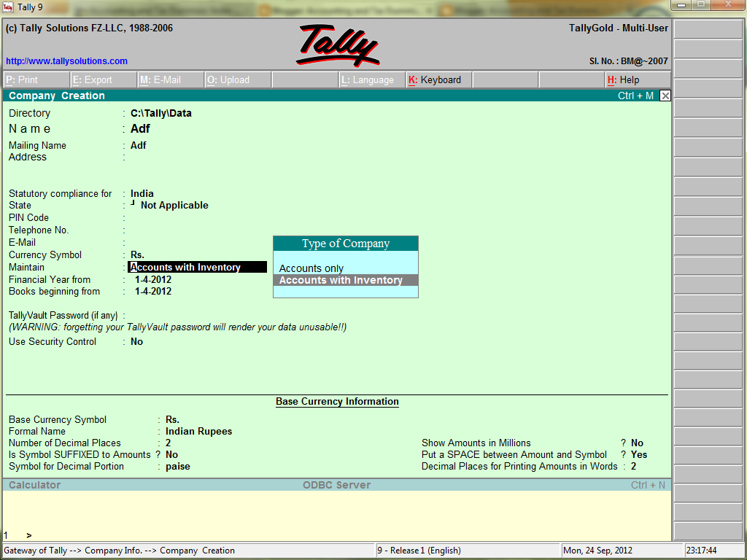Click the clock time 23:17:44
The width and height of the screenshot is (747, 560).
point(702,551)
